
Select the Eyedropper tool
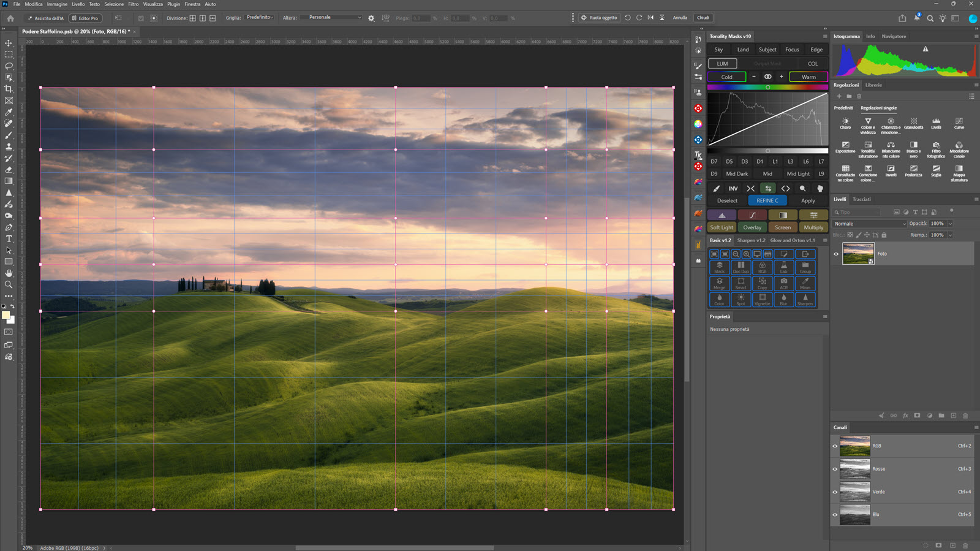pyautogui.click(x=9, y=112)
